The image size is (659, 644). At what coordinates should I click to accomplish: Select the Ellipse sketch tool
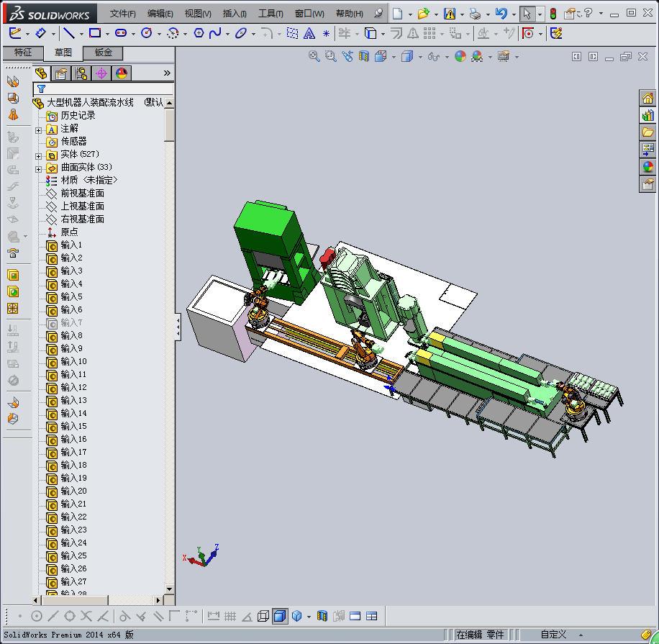240,33
